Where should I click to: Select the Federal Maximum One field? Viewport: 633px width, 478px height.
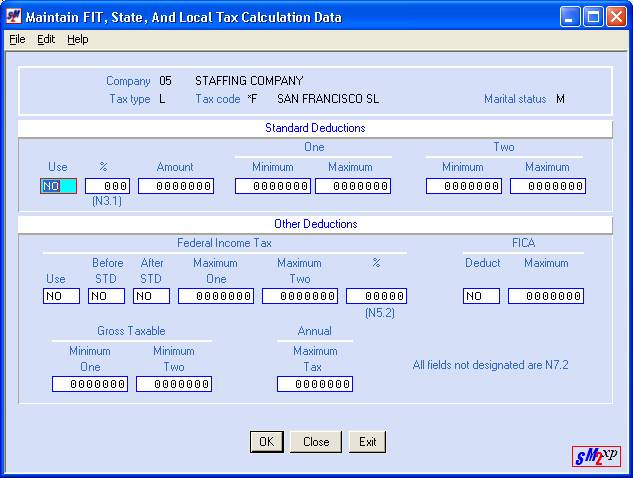pos(216,296)
